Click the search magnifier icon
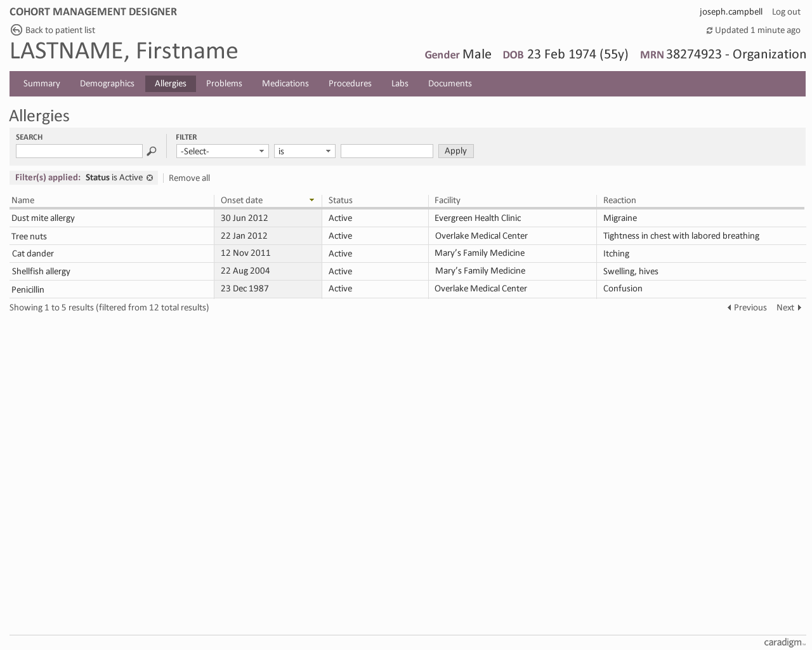Screen dimensions: 812x650 [x=152, y=151]
